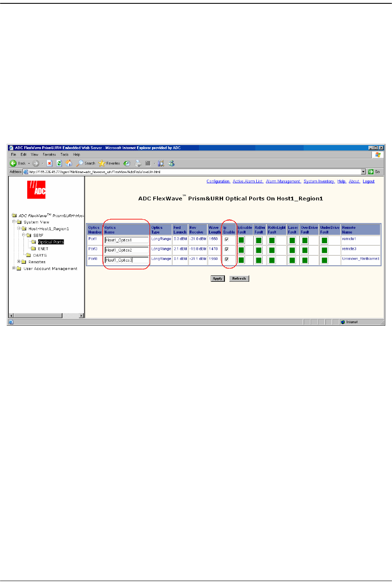Click the Print icon in toolbar

[x=138, y=164]
